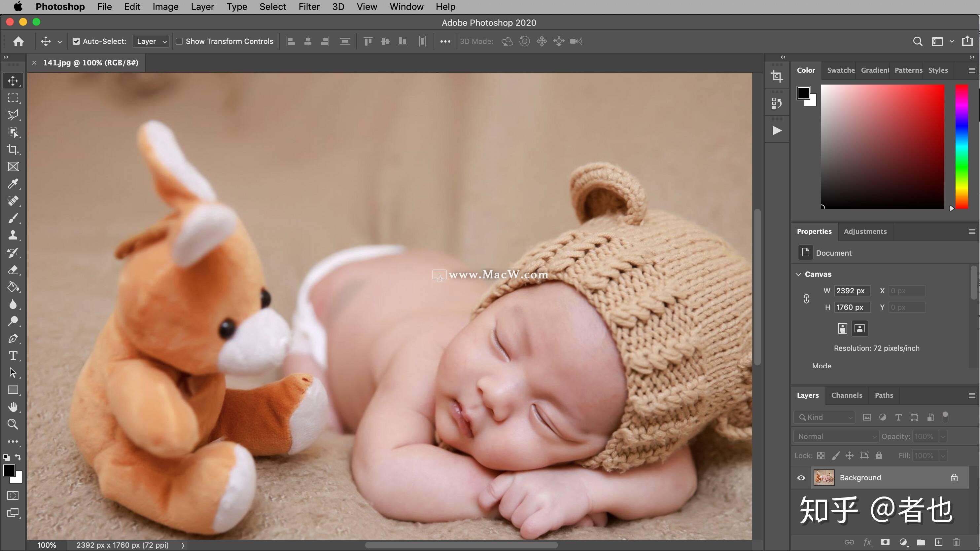Change screen mode icon in toolbox
The height and width of the screenshot is (551, 980).
coord(13,513)
